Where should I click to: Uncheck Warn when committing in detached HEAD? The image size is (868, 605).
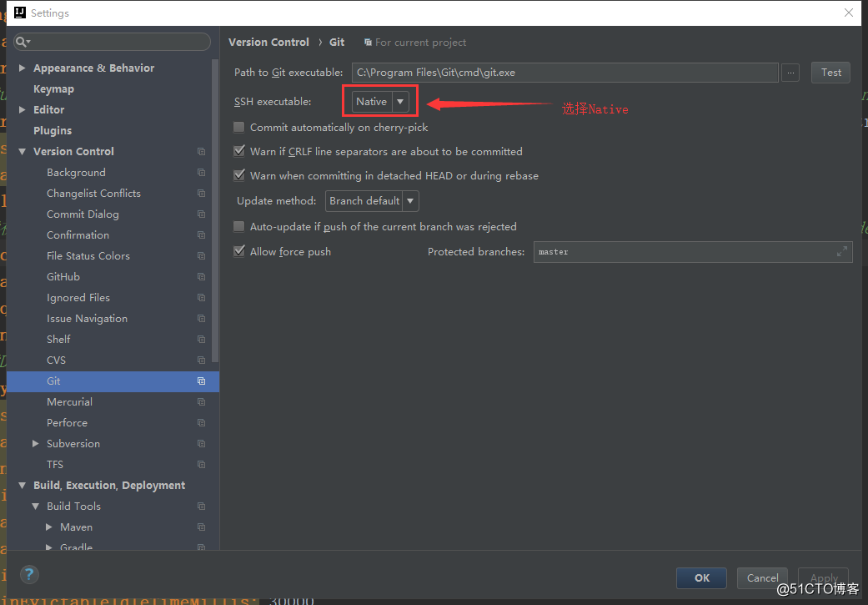click(239, 175)
